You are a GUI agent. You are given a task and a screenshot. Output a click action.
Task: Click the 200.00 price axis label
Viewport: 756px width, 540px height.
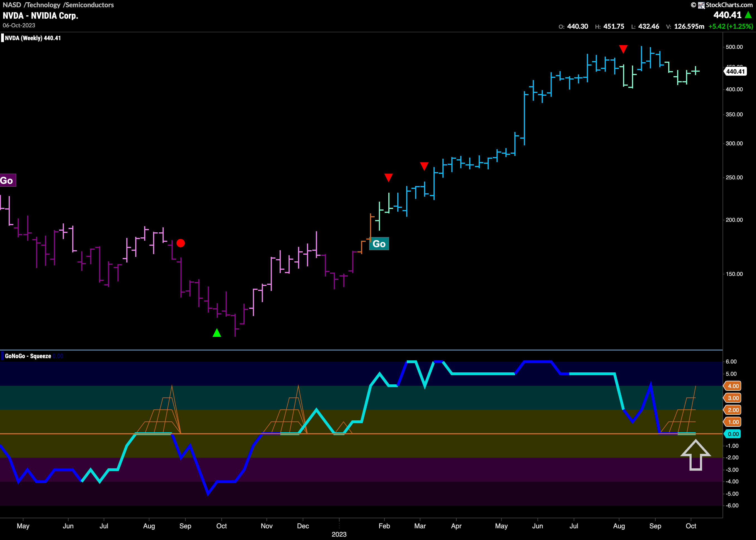click(734, 220)
